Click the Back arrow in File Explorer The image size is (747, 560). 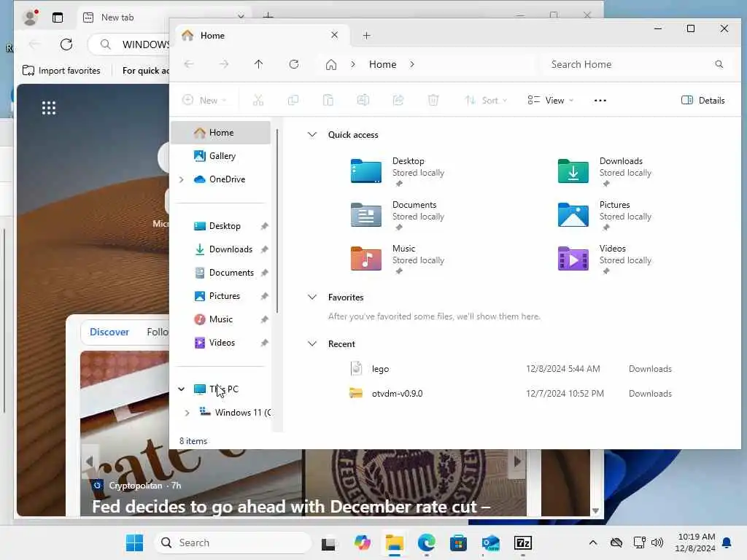coord(189,64)
